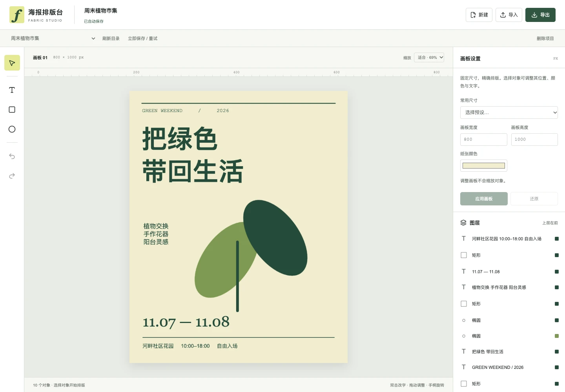The image size is (565, 392).
Task: Select the 11.07 — 11.08 date text on canvas
Action: (x=186, y=322)
